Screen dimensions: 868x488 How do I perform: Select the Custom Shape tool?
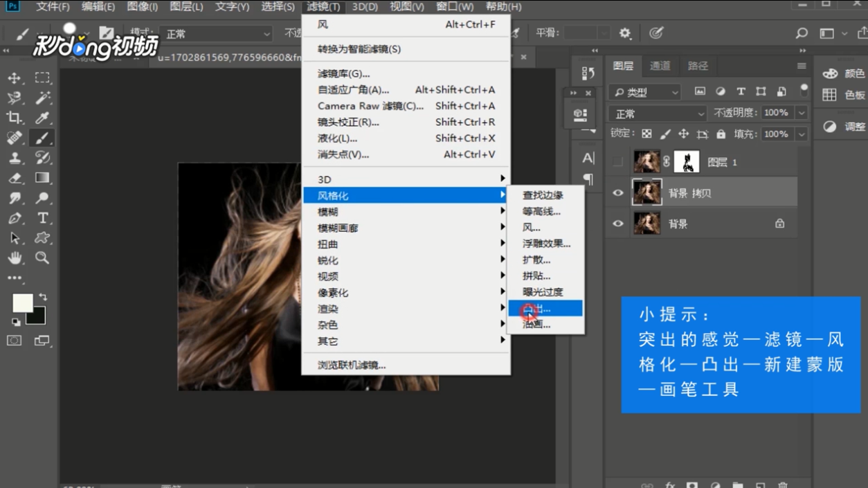pos(43,238)
